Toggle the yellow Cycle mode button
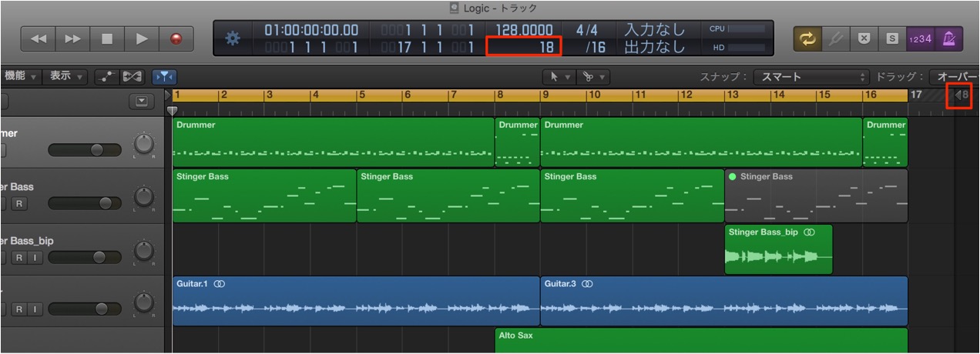This screenshot has height=354, width=980. [x=808, y=38]
